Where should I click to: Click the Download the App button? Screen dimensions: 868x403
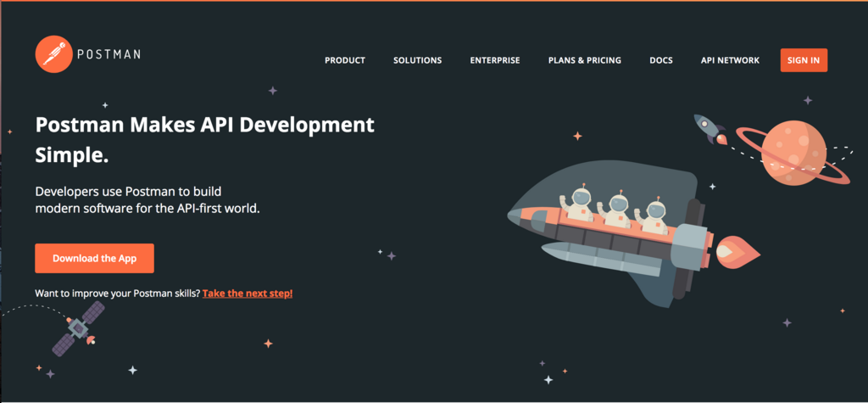95,258
